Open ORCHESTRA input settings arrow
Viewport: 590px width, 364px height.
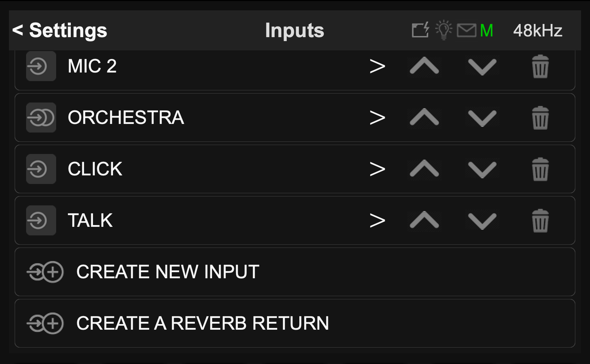[x=377, y=118]
